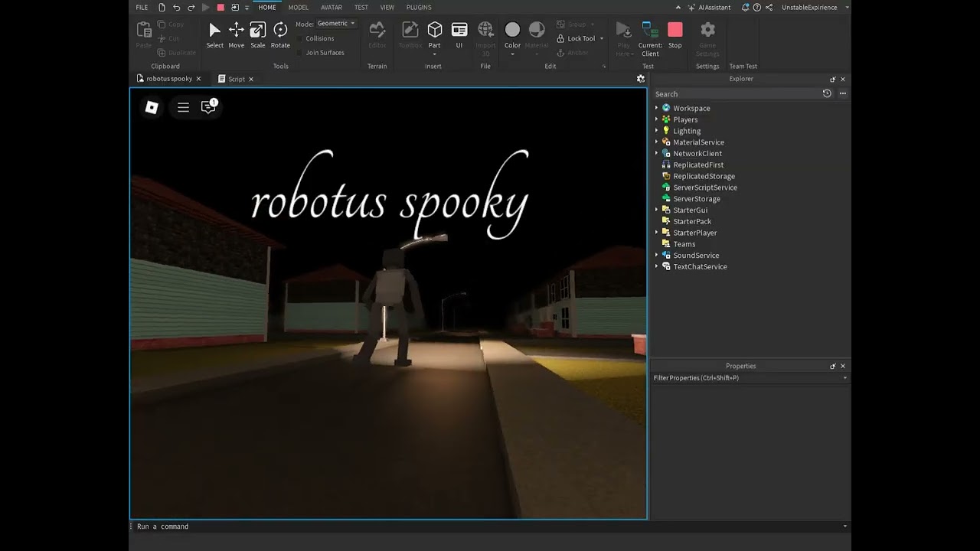This screenshot has width=980, height=551.
Task: Expand the NetworkClient node
Action: pos(656,153)
